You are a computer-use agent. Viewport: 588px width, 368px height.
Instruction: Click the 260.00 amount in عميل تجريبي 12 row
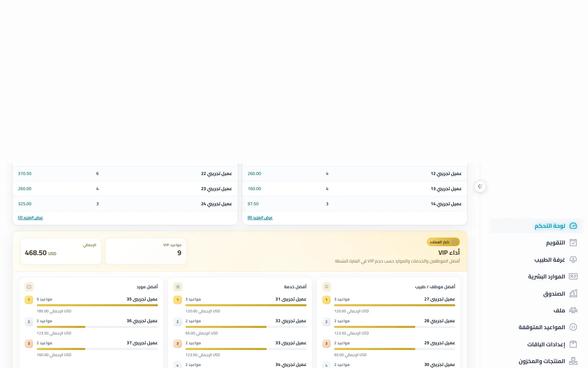click(x=254, y=174)
